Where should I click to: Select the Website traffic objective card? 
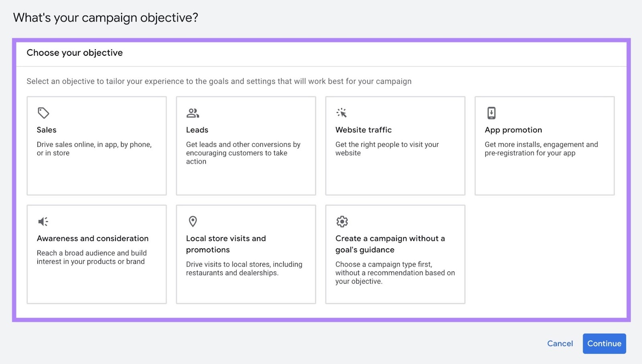pos(396,146)
